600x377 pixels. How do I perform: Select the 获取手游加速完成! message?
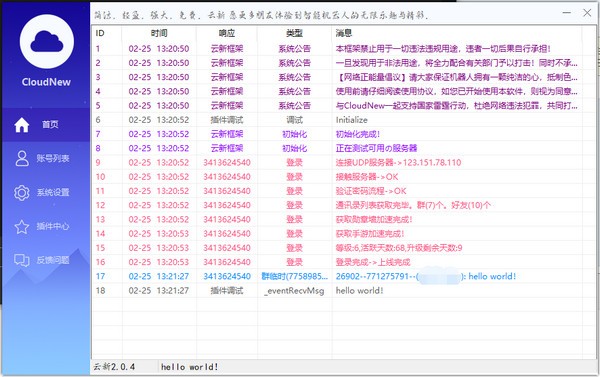370,233
